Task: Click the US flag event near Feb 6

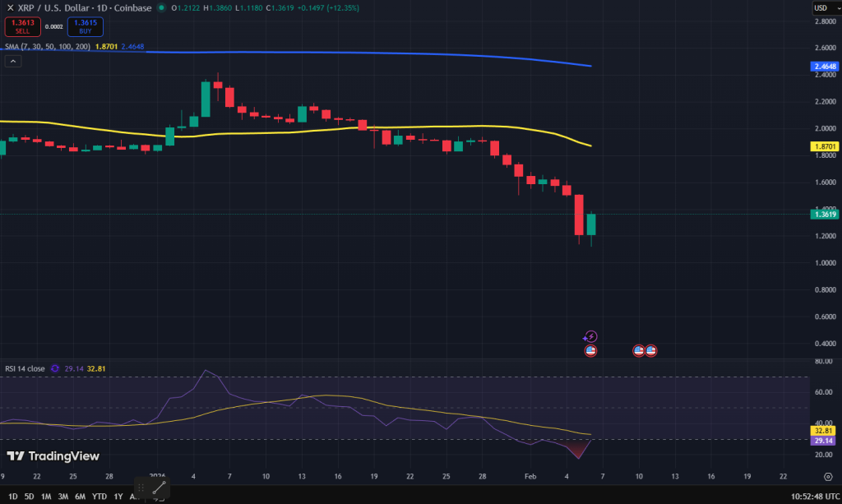Action: tap(590, 351)
